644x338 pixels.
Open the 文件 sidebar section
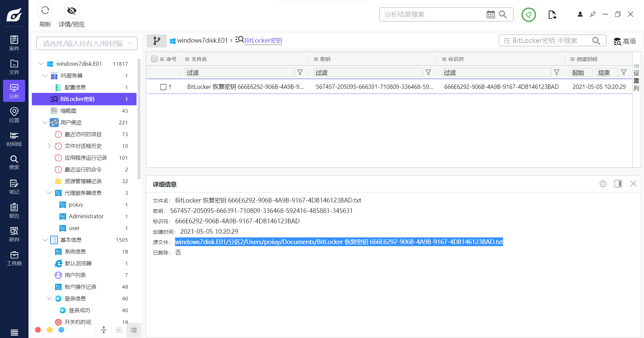[14, 67]
